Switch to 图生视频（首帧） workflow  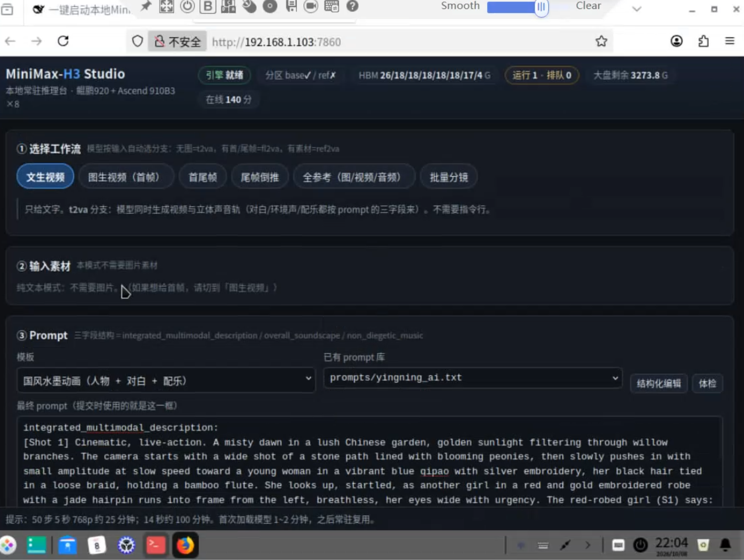click(x=126, y=177)
